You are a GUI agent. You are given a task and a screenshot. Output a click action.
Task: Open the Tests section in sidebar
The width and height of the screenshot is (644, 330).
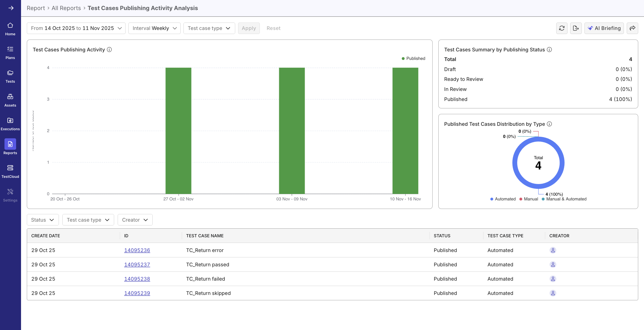10,76
